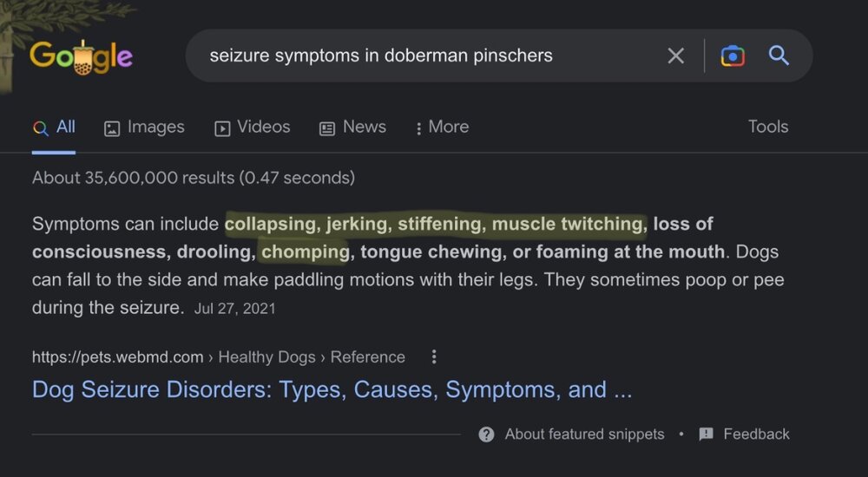Expand the More search categories menu
The image size is (868, 477).
(442, 127)
